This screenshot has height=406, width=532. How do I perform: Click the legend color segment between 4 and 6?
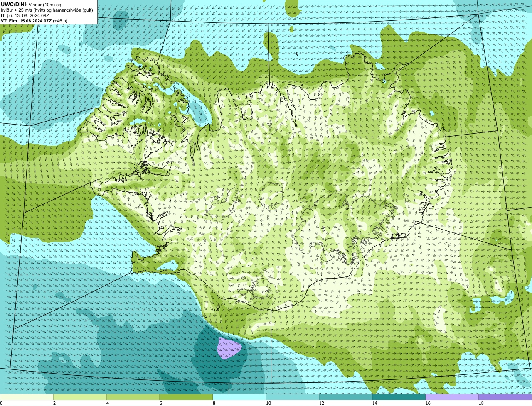point(133,397)
